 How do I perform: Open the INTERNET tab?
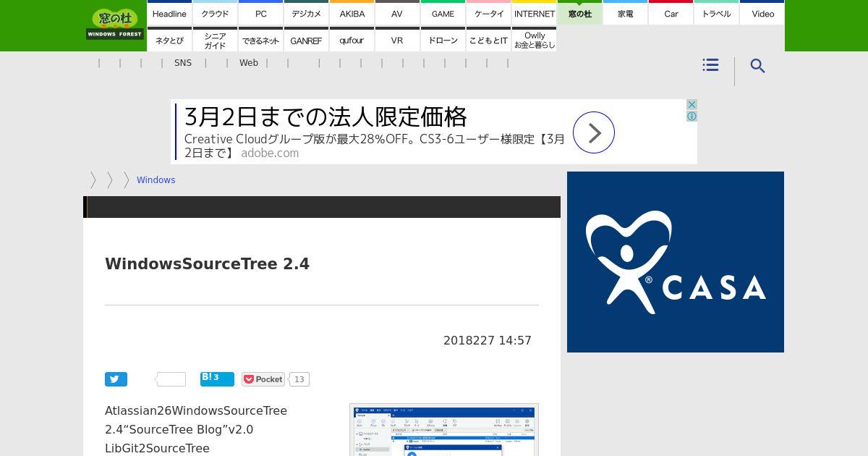coord(534,13)
